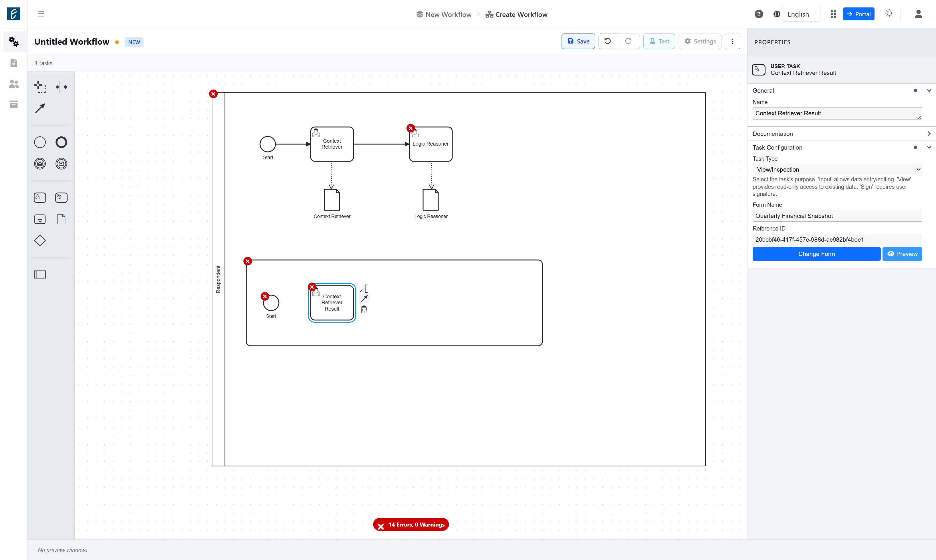Toggle light/dark theme sun icon
This screenshot has width=936, height=560.
(889, 13)
